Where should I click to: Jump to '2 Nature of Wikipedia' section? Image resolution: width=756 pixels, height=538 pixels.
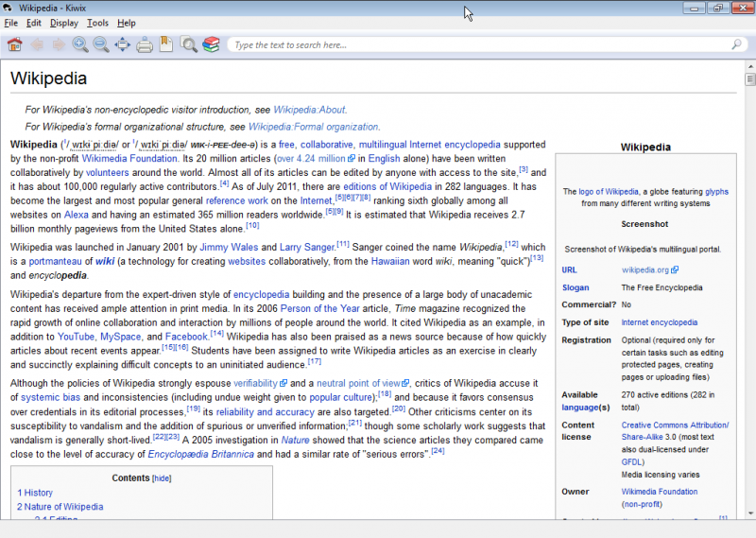(x=60, y=507)
